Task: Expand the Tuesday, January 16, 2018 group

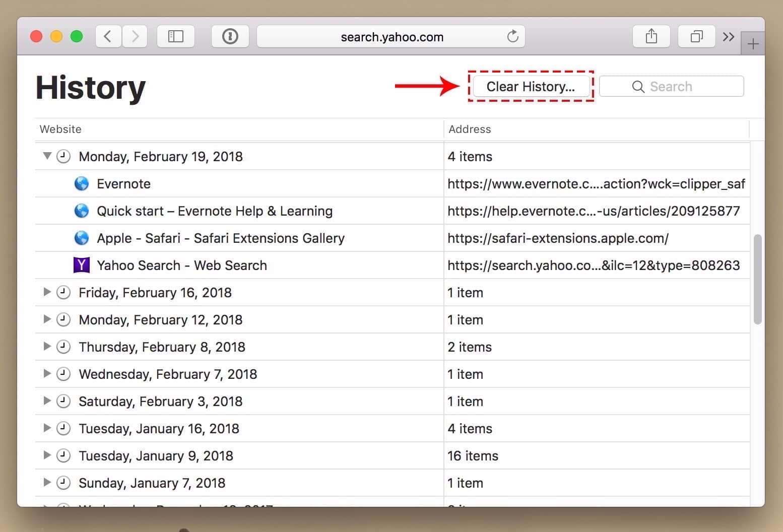Action: 47,428
